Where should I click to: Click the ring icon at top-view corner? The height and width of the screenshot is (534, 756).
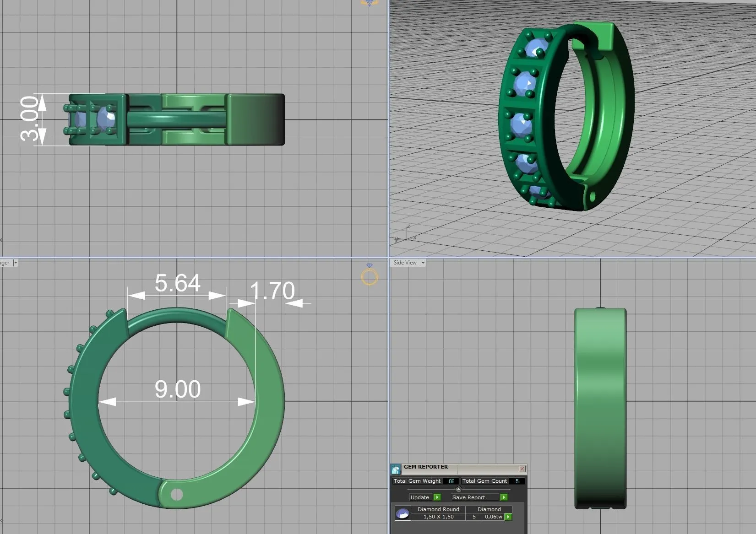(369, 3)
